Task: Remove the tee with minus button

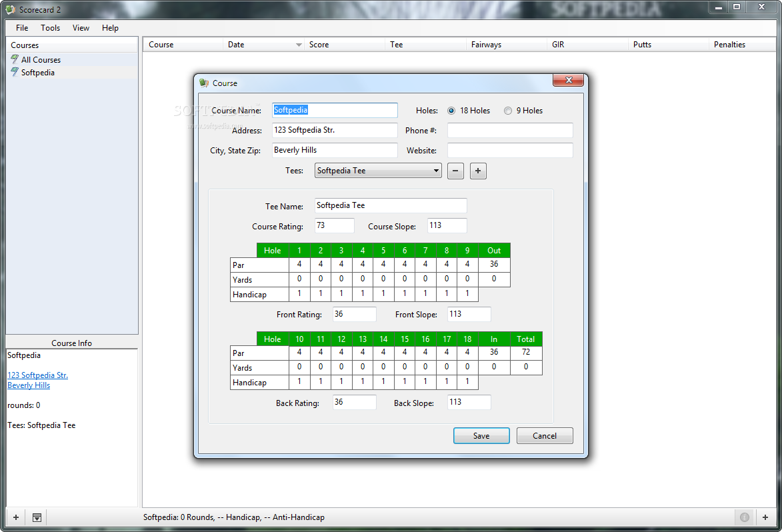Action: click(x=455, y=171)
